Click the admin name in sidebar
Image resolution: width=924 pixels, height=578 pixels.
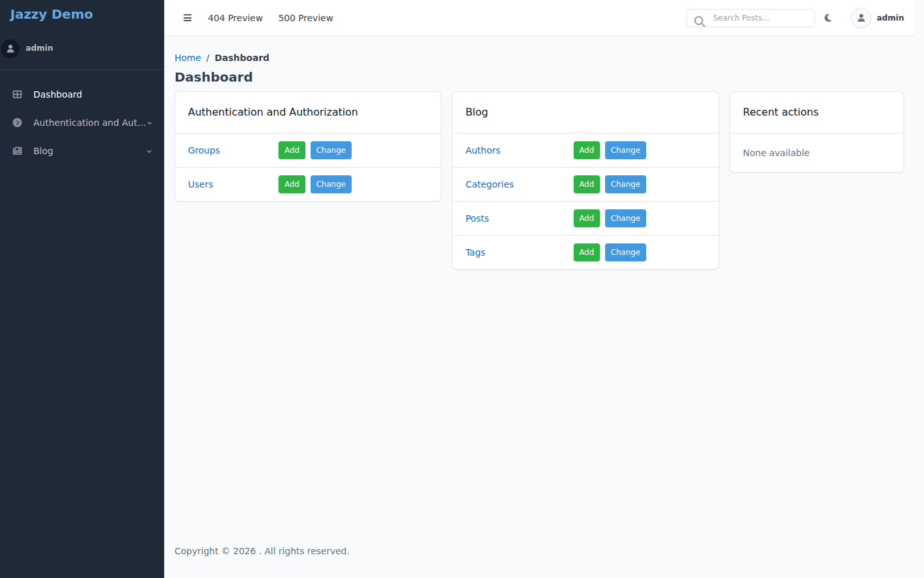39,48
